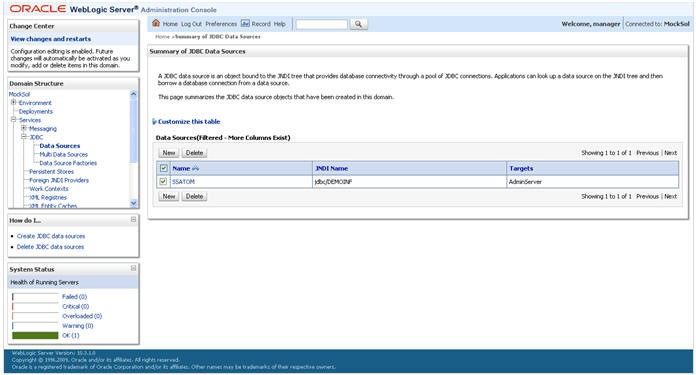Open Help in the toolbar
The image size is (696, 375).
tap(279, 24)
